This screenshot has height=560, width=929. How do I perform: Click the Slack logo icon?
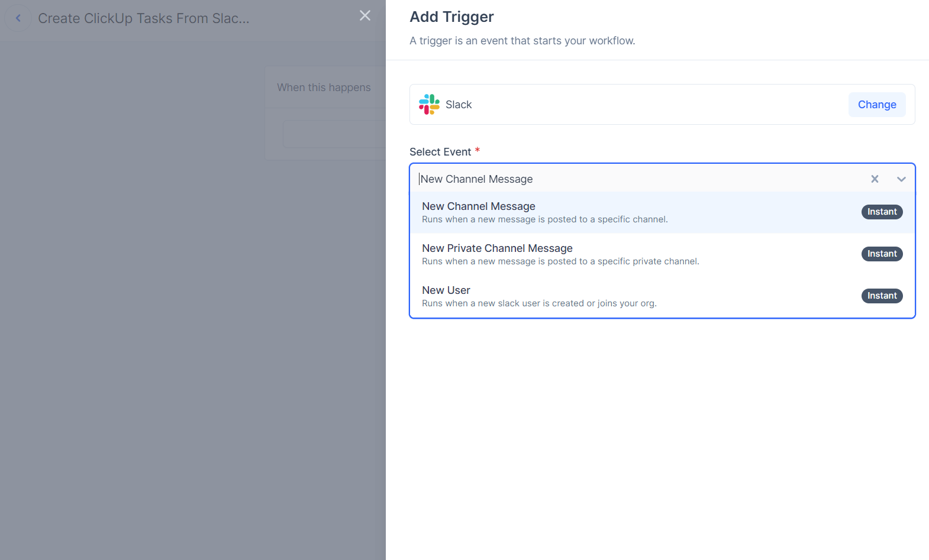[x=429, y=105]
